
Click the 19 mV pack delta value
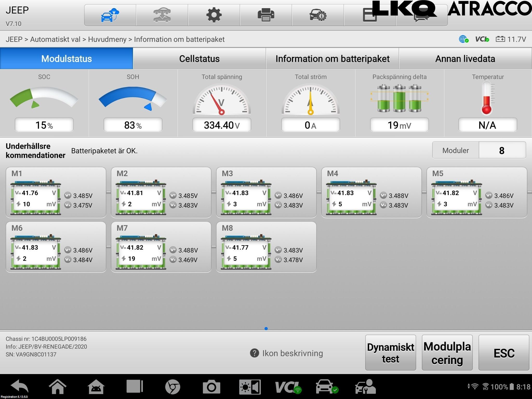pos(399,125)
